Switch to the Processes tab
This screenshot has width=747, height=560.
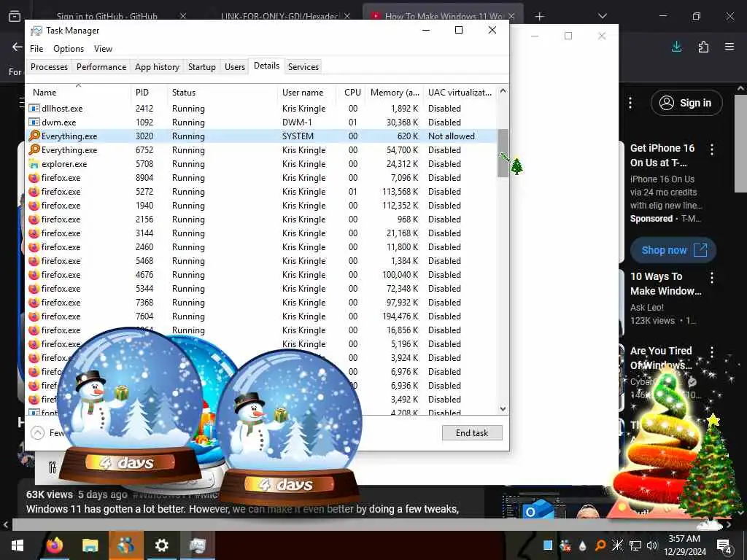pos(49,66)
